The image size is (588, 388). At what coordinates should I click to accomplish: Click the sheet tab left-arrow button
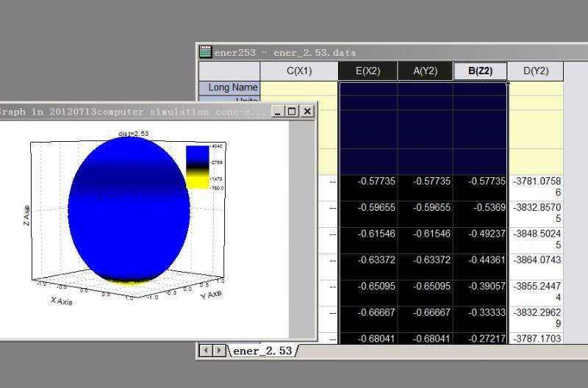[206, 351]
